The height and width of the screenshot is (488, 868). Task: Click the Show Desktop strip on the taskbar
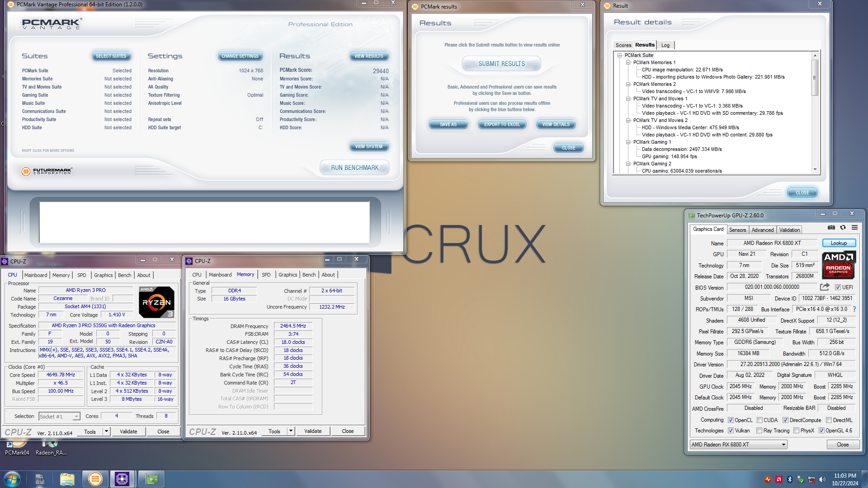point(865,479)
